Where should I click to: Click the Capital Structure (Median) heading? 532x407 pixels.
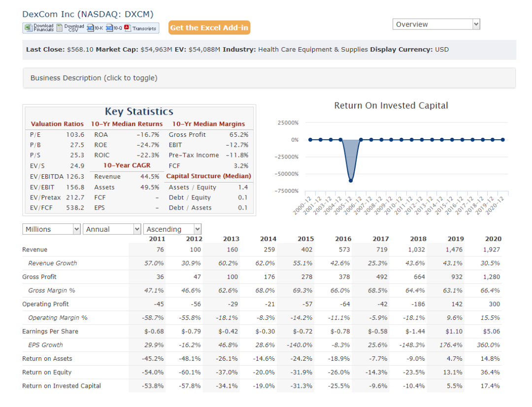pyautogui.click(x=209, y=176)
